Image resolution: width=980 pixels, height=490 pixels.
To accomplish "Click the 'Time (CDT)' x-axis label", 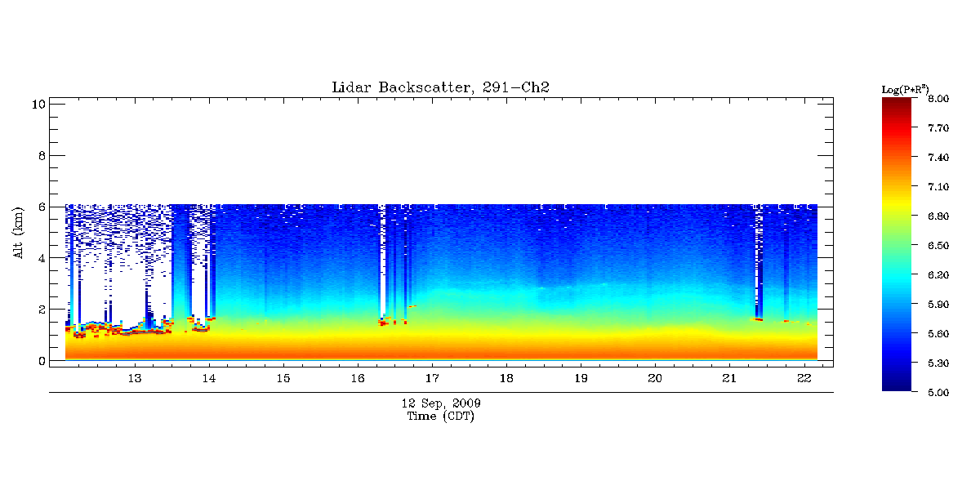I will [440, 416].
